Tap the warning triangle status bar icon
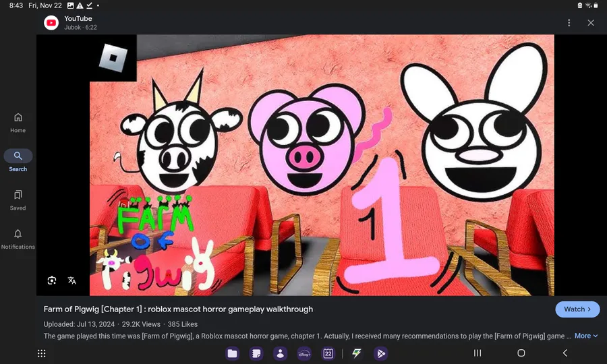Screen dimensions: 607x364 click(80, 5)
